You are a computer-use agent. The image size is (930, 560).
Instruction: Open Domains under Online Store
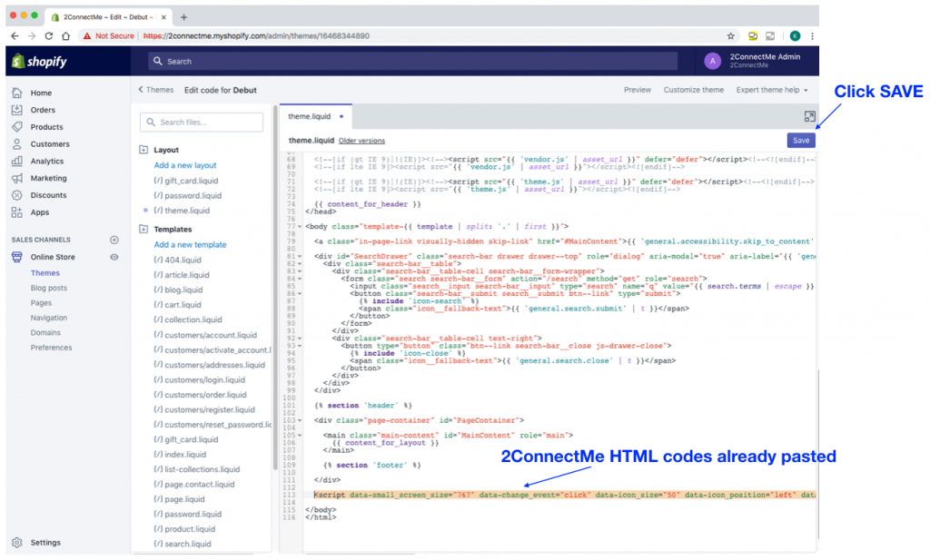click(45, 332)
